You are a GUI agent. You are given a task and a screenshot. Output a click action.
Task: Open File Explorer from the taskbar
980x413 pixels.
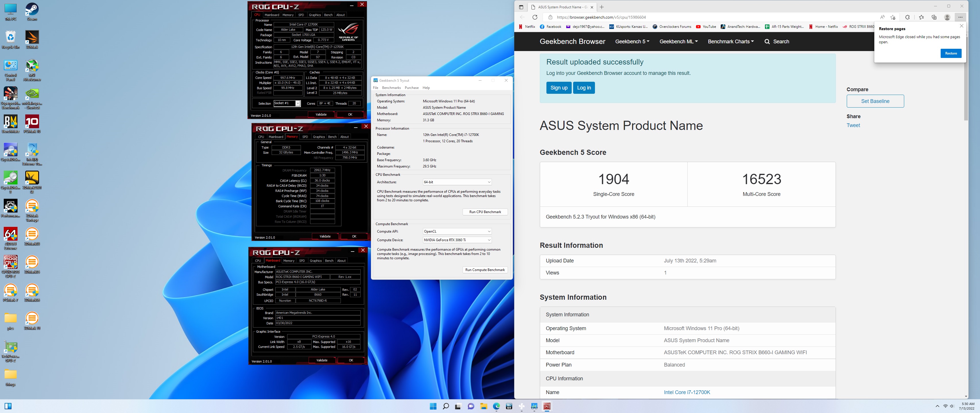[484, 406]
